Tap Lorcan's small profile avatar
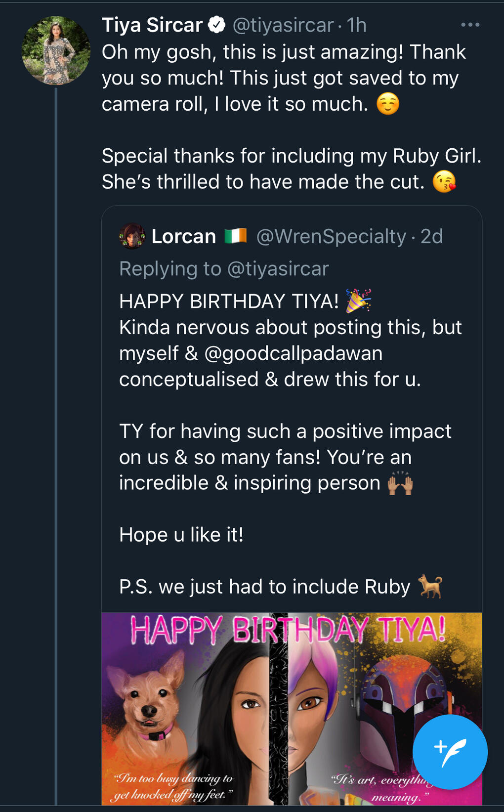The width and height of the screenshot is (504, 812). point(132,236)
